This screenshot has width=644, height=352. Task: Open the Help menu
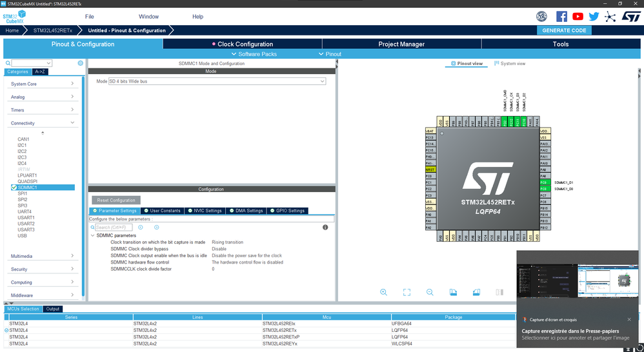point(198,16)
